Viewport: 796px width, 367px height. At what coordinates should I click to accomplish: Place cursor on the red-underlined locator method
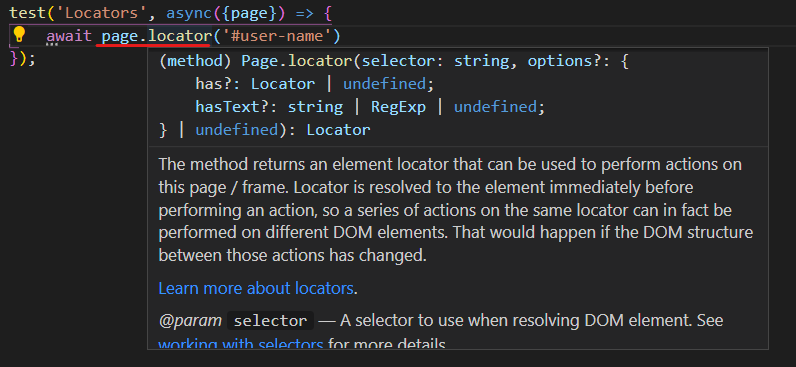(181, 36)
